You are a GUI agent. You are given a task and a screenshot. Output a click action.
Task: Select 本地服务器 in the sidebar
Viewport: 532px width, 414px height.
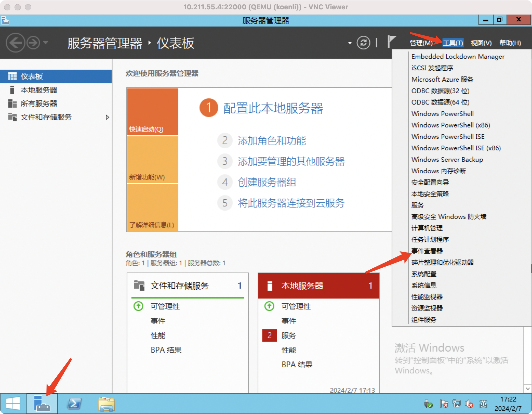click(39, 90)
